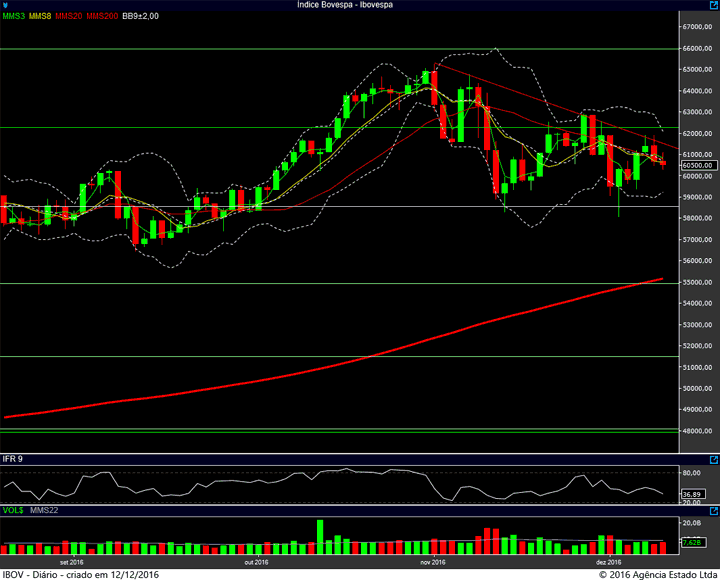
Task: Click the nov 2016 date label
Action: (433, 562)
